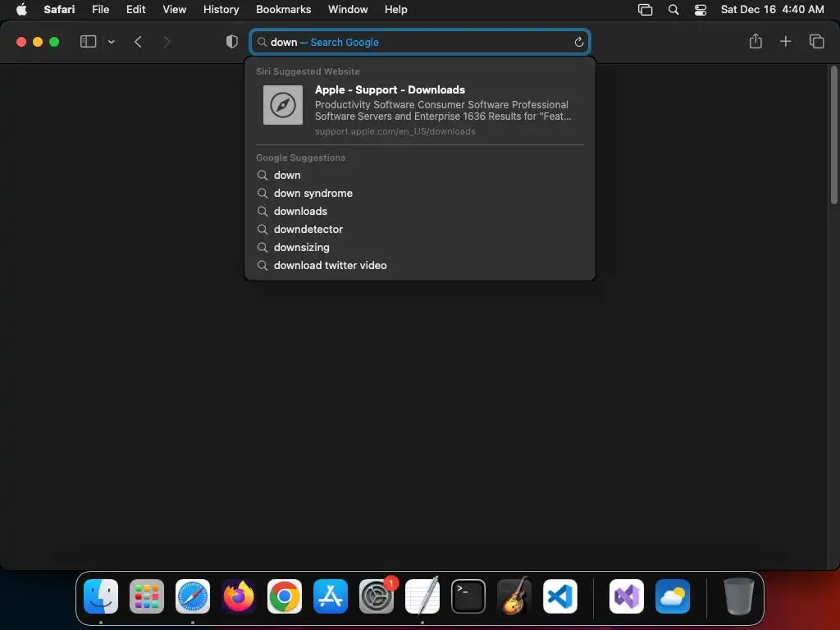Click the page vertical scrollbar

pos(833,135)
